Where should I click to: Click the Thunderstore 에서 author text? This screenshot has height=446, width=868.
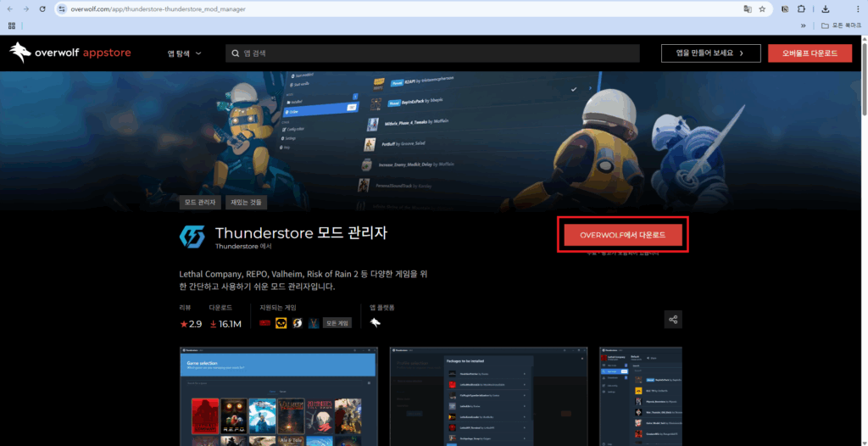pos(243,246)
